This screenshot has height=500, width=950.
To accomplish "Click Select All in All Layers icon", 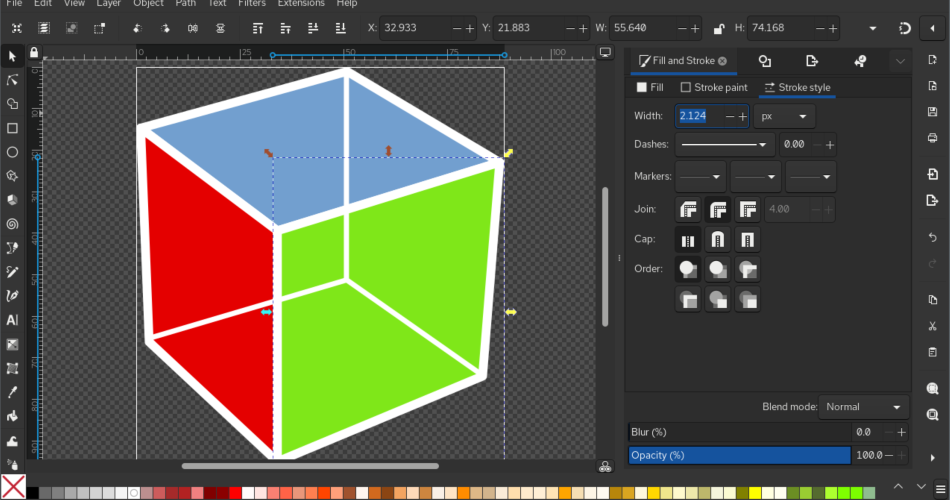I will point(44,28).
